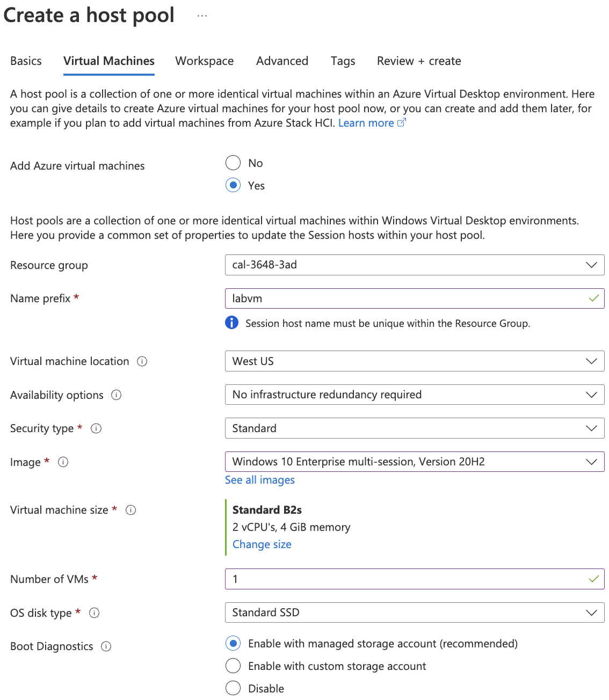The width and height of the screenshot is (609, 700).
Task: Click the info icon beside Virtual machine location
Action: point(142,361)
